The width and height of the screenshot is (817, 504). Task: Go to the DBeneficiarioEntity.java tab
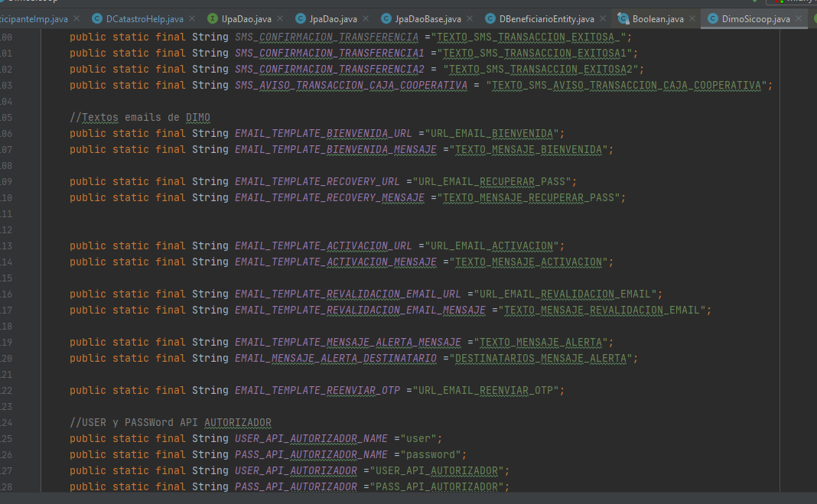[x=546, y=18]
